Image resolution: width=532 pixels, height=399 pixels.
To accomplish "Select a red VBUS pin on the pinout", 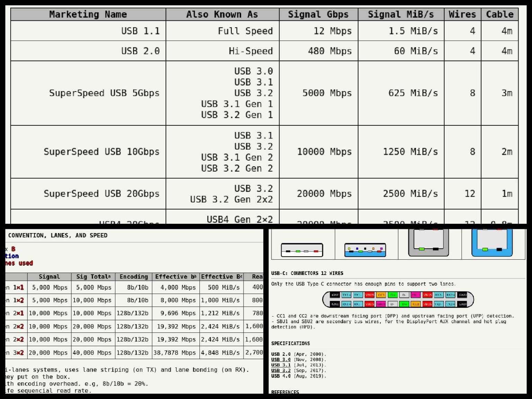I will coord(370,295).
